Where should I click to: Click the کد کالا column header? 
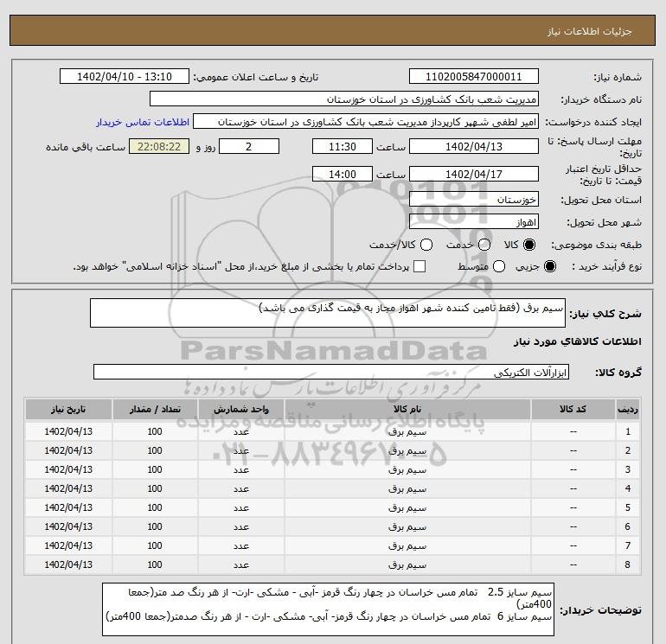[x=573, y=409]
